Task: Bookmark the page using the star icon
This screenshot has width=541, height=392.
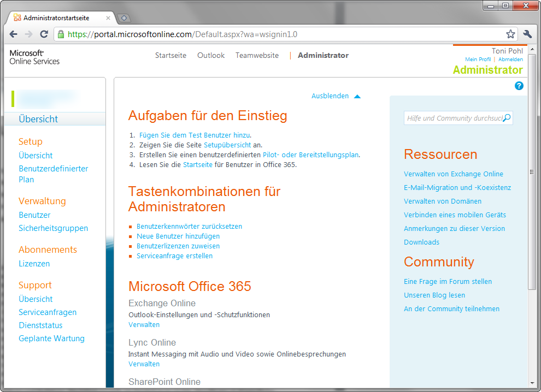Action: point(510,33)
